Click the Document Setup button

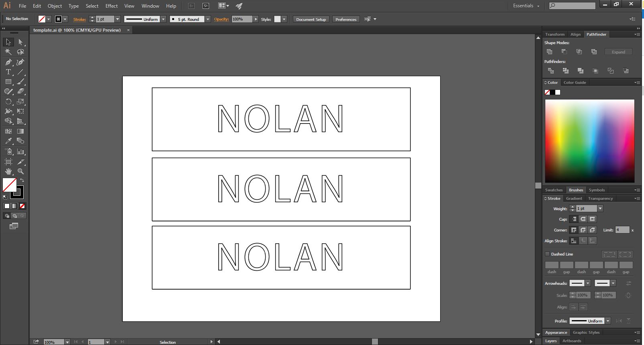[x=311, y=19]
